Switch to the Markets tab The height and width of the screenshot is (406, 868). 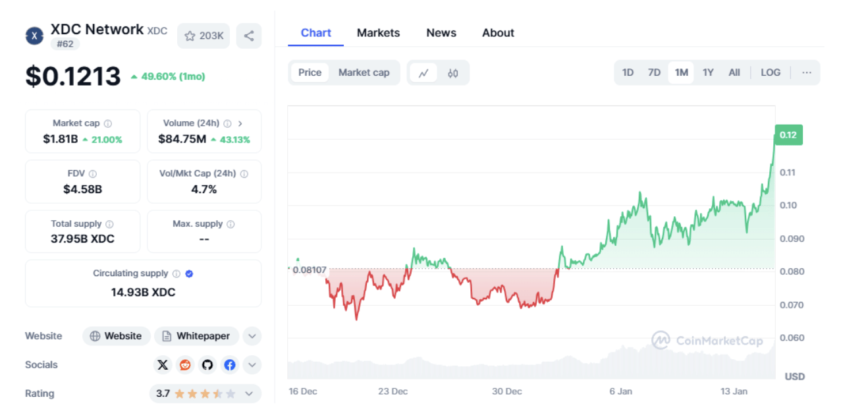click(378, 33)
